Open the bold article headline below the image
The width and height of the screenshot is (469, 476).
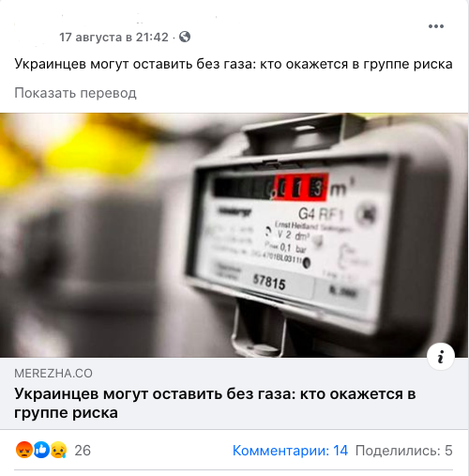coord(215,403)
